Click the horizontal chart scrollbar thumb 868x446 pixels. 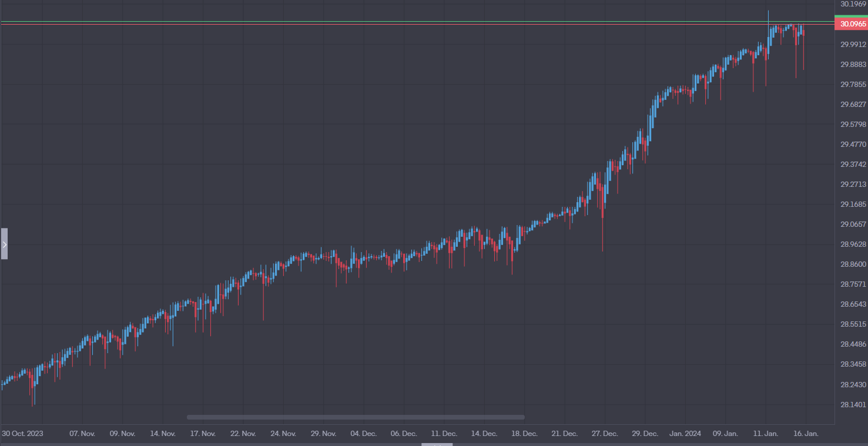coord(356,417)
